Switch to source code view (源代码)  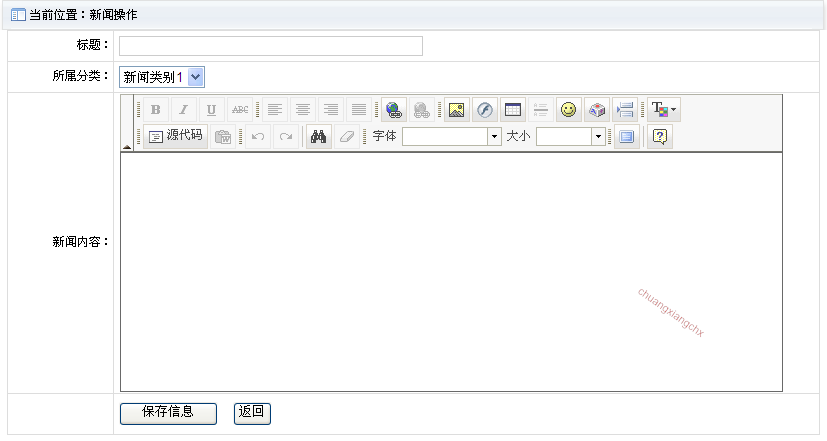pos(176,136)
